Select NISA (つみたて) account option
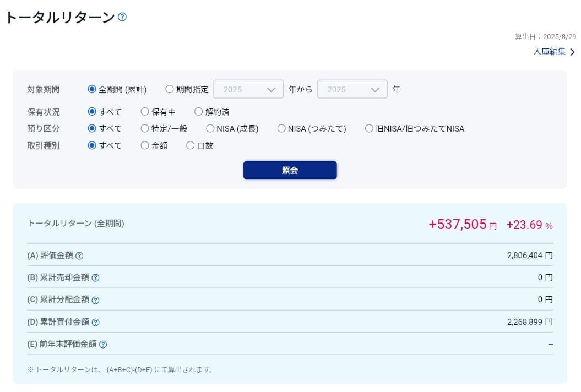Viewport: 581px width, 392px height. point(281,129)
